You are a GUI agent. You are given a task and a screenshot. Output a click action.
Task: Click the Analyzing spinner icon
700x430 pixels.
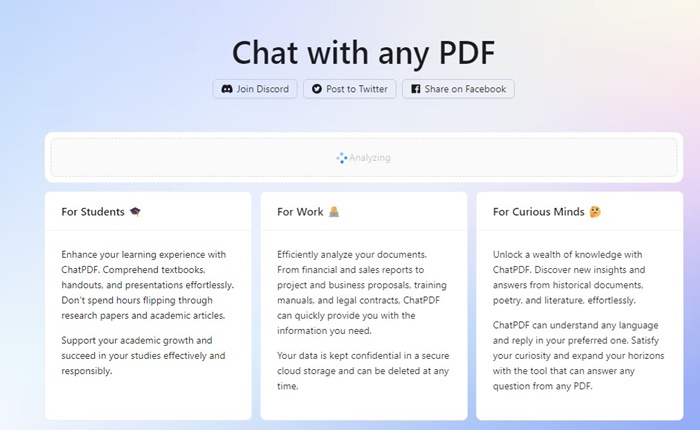click(x=342, y=158)
